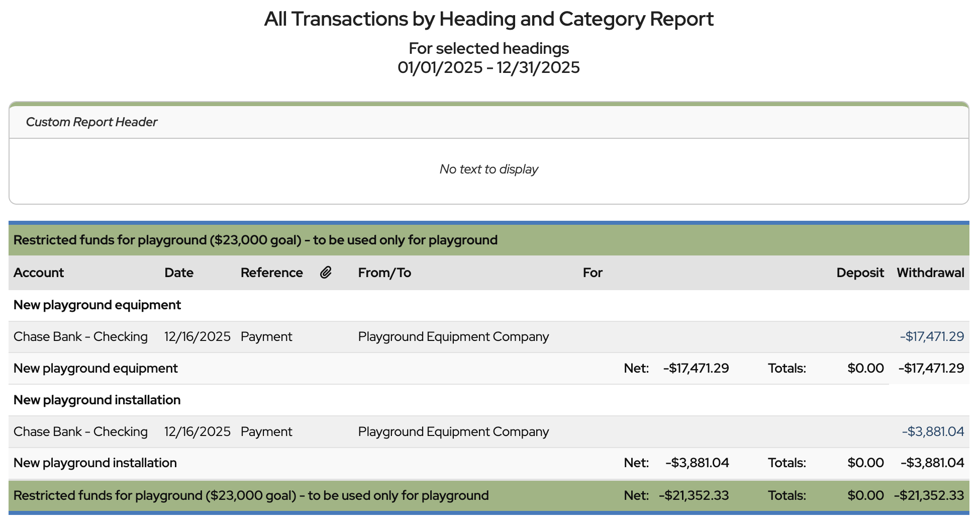The image size is (980, 525).
Task: Open the blue -$17,471.29 withdrawal link
Action: [x=932, y=336]
